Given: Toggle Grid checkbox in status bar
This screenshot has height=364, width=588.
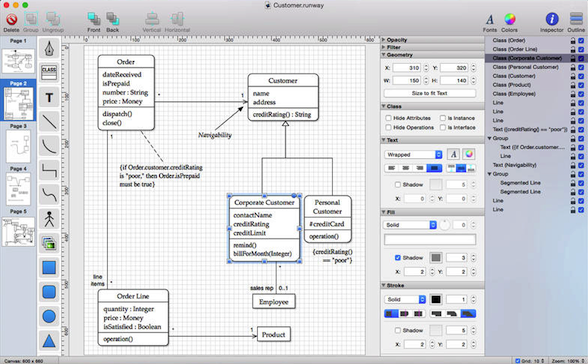Looking at the screenshot, I should [x=518, y=361].
